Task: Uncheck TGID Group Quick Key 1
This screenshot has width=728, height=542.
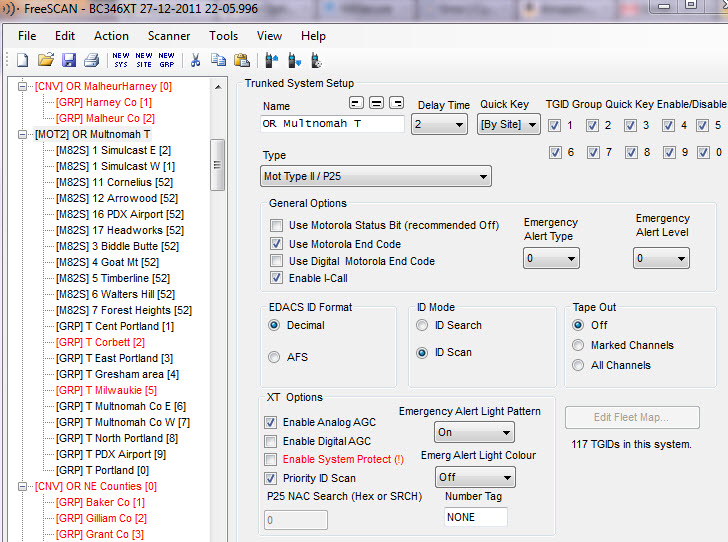Action: click(x=554, y=125)
